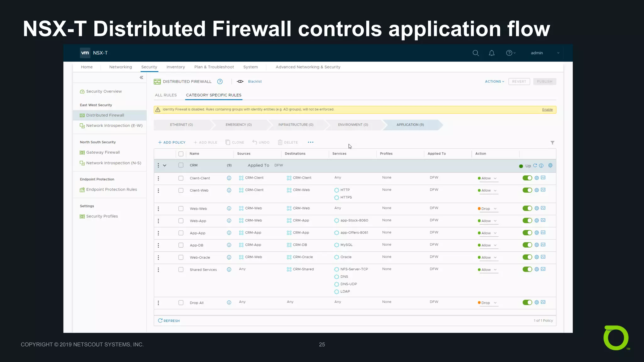Open Action dropdown for Web-App rule
The width and height of the screenshot is (644, 362).
coord(488,221)
